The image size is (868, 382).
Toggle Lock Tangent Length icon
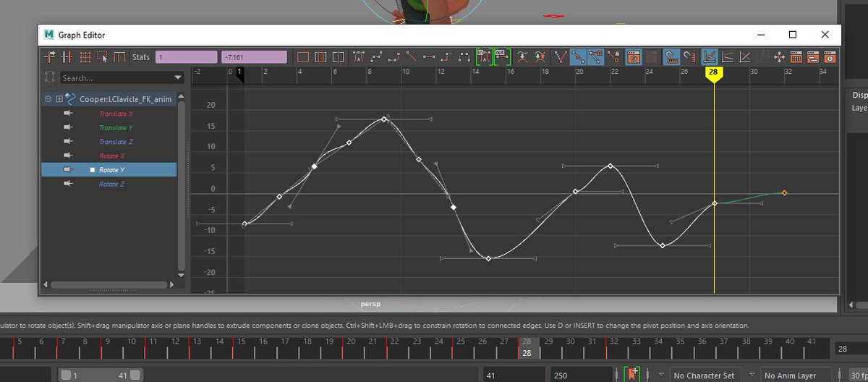[613, 56]
